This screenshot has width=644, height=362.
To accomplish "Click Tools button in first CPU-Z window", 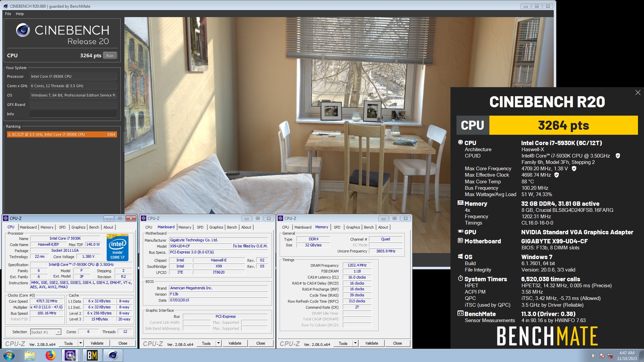I will [x=68, y=343].
